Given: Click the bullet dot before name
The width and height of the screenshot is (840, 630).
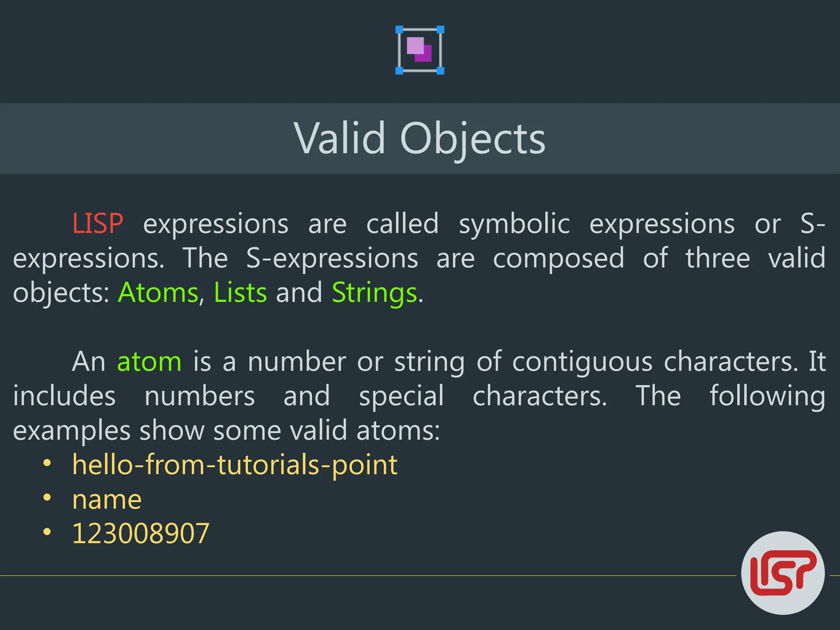Looking at the screenshot, I should (47, 498).
